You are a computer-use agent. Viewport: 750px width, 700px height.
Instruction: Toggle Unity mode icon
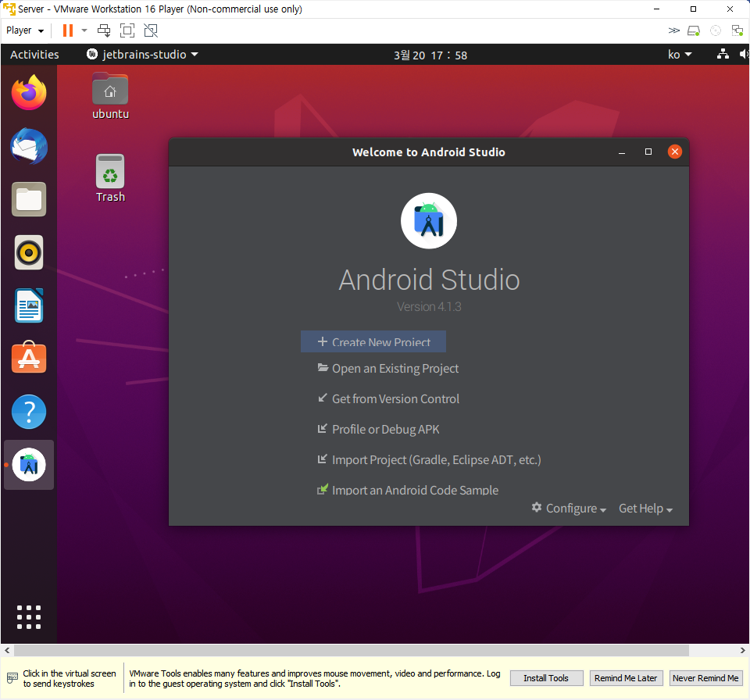point(151,30)
